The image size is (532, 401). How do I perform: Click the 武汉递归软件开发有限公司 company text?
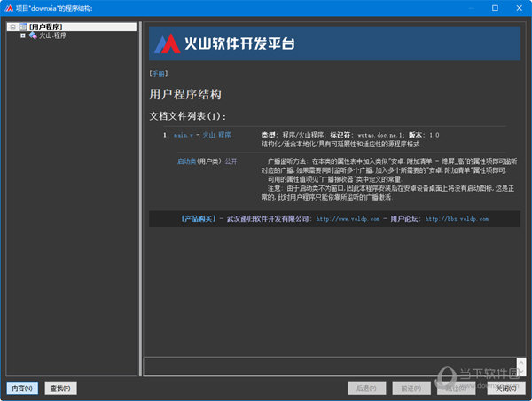point(268,219)
